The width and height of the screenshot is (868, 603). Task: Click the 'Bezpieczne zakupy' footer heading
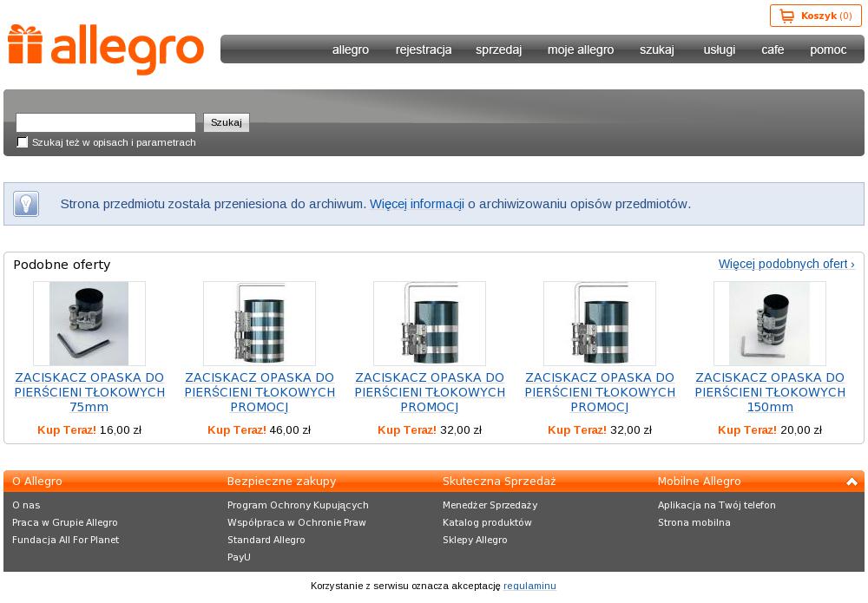(x=282, y=482)
